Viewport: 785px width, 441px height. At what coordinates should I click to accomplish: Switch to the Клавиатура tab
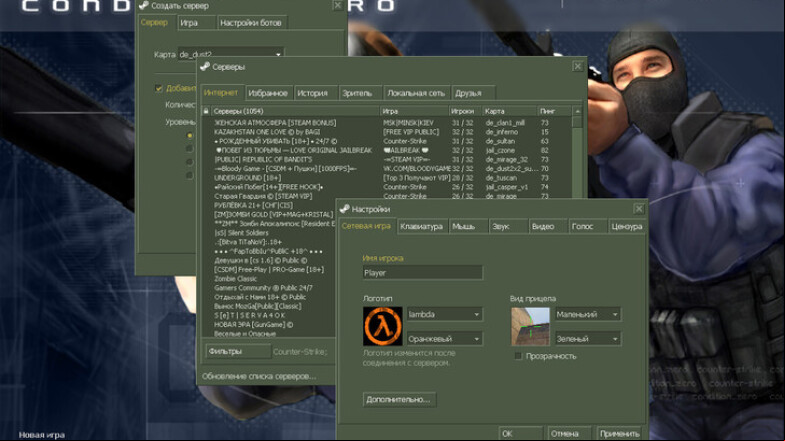pyautogui.click(x=422, y=227)
